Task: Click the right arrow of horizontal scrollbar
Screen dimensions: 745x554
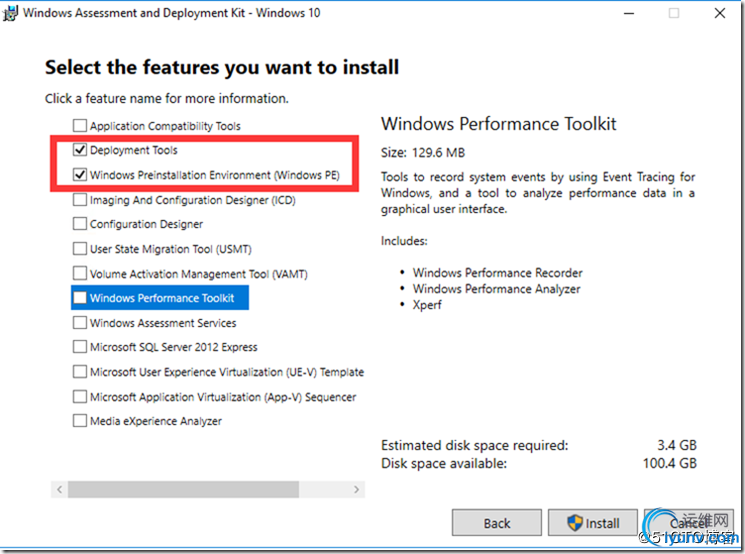Action: point(356,489)
